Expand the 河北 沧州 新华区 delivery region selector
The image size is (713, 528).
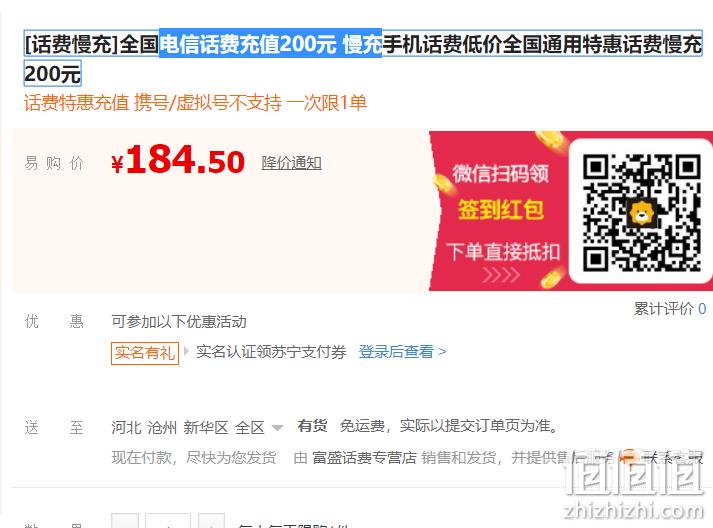coord(197,427)
